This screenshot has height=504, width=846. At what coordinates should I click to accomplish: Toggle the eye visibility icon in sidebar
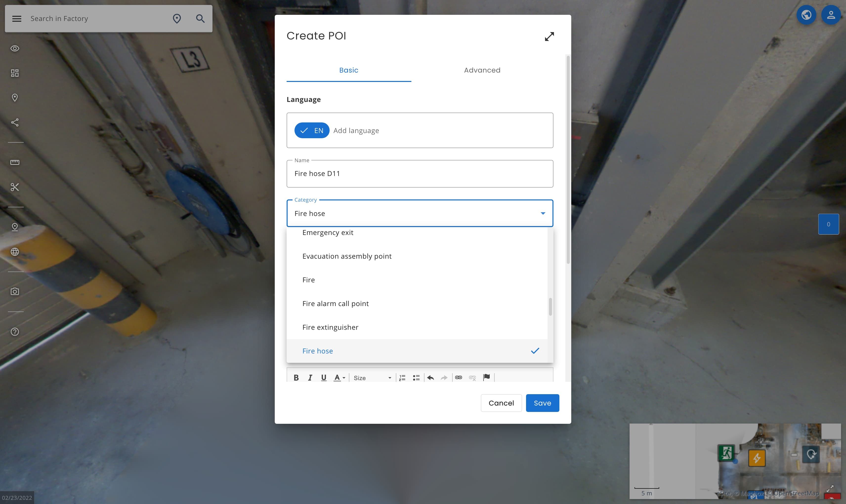click(15, 48)
